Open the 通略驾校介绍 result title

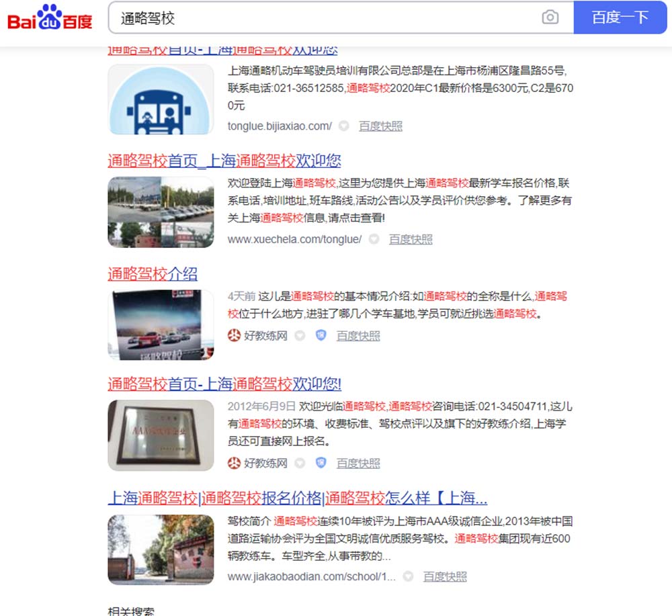(153, 274)
